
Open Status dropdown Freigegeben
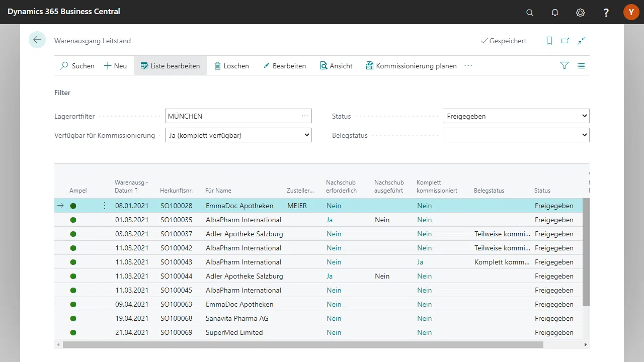click(516, 116)
